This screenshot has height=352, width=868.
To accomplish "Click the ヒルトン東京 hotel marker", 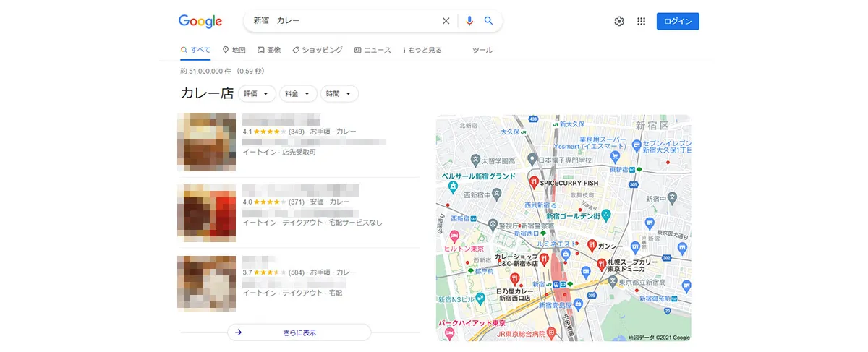I will tap(454, 236).
